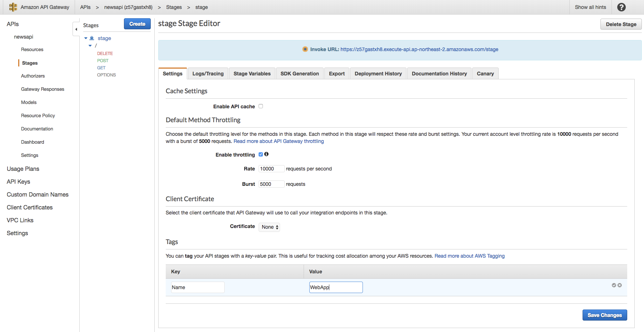Screen dimensions: 644x332
Task: Open Read more about AWS Tagging link
Action: pos(470,256)
